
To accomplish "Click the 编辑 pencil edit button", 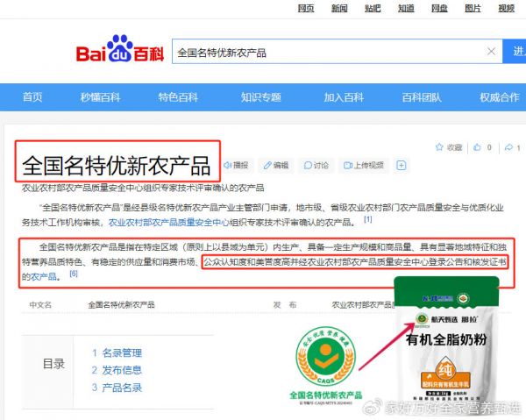I will click(x=276, y=166).
